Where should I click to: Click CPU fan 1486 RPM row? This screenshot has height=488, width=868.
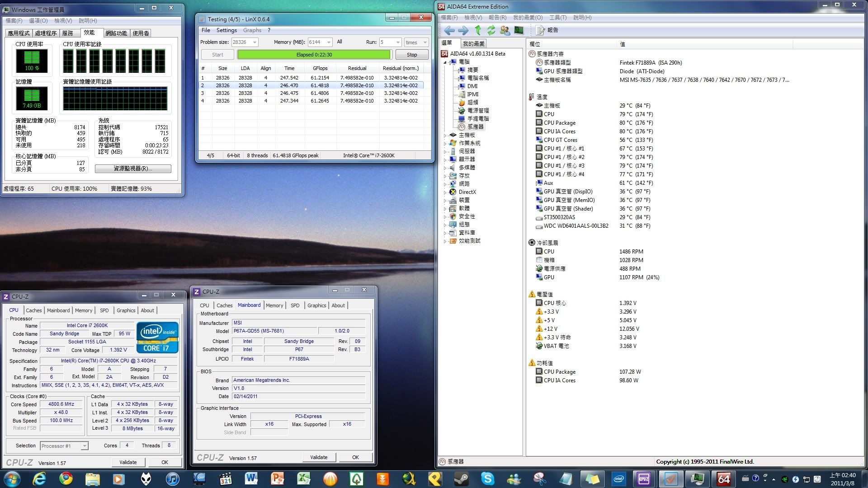[x=590, y=252]
